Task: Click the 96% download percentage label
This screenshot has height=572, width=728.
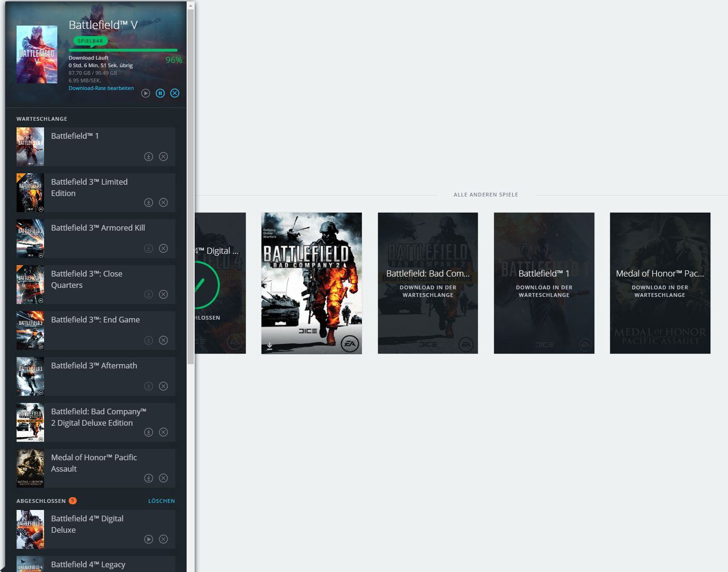Action: coord(174,60)
